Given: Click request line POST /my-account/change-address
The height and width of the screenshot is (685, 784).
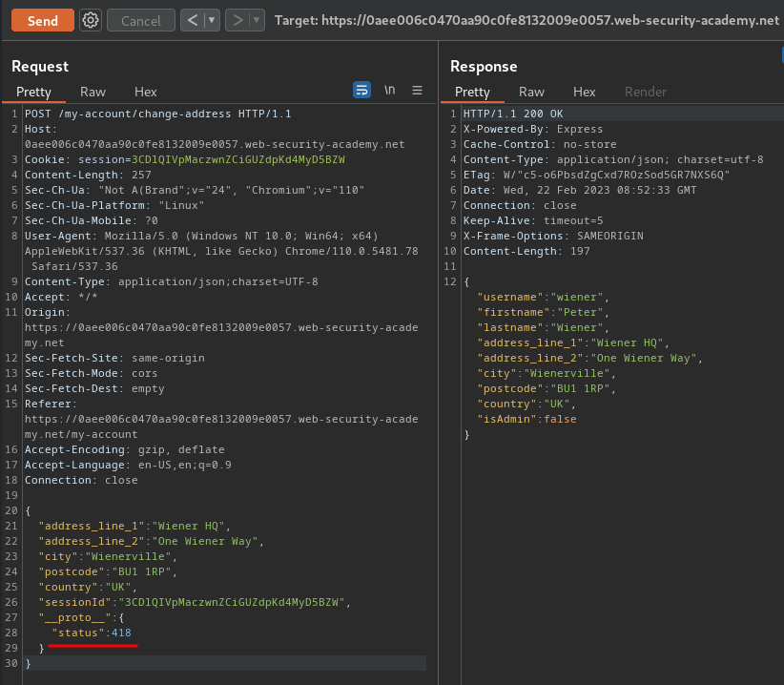Looking at the screenshot, I should (158, 114).
